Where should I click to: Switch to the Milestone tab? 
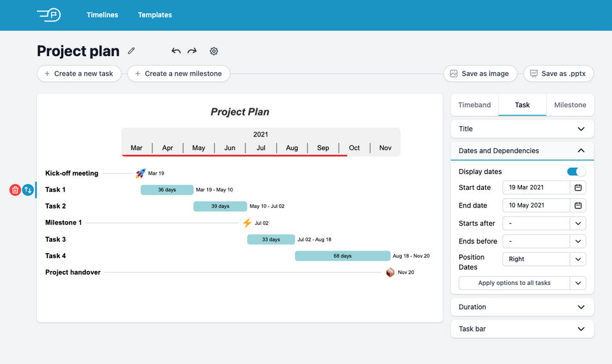[570, 105]
